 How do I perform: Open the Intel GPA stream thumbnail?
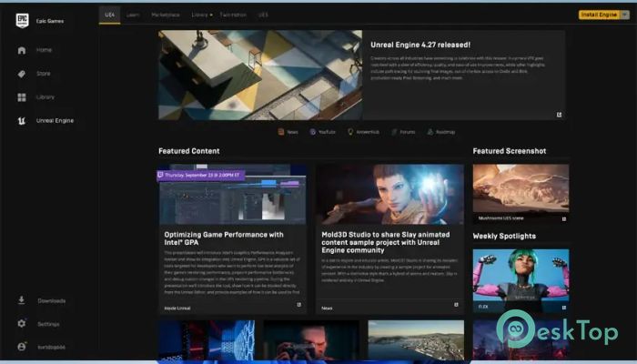232,194
